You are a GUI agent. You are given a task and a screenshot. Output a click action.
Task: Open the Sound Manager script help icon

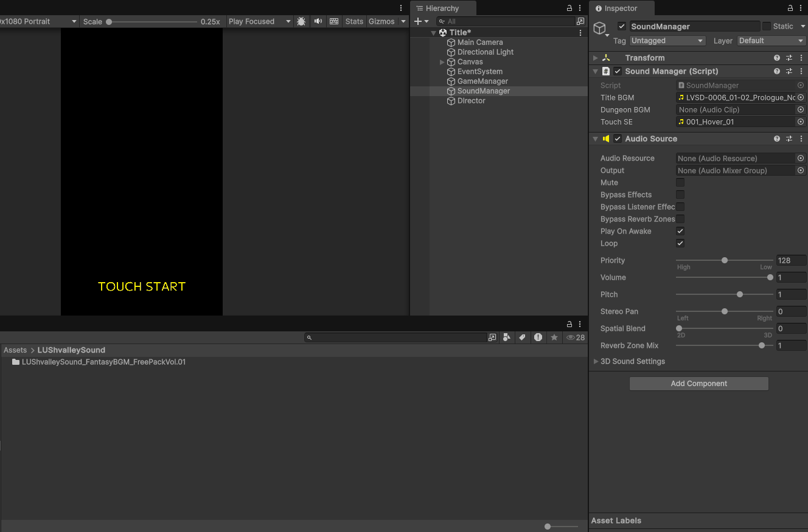pyautogui.click(x=777, y=71)
